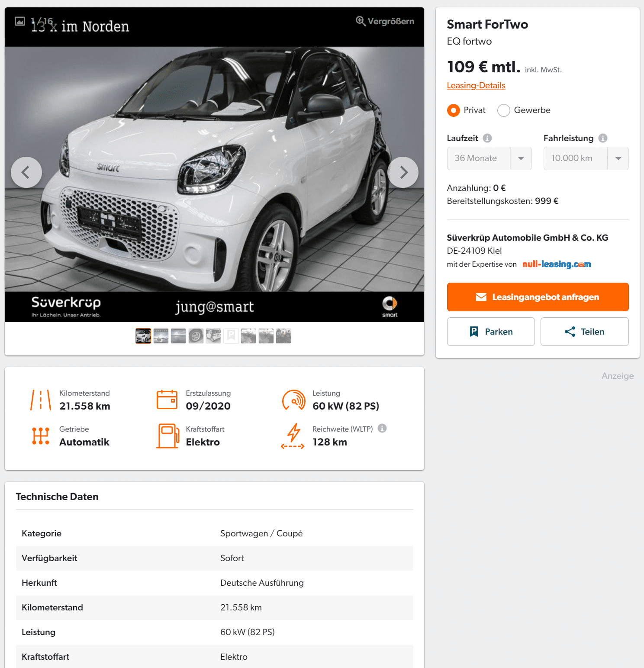The width and height of the screenshot is (644, 668).
Task: Select the sixth placeholder thumbnail
Action: 231,336
